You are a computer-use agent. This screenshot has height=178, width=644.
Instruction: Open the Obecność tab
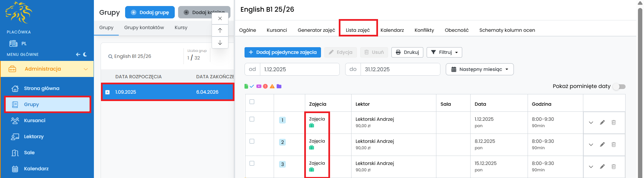[457, 30]
